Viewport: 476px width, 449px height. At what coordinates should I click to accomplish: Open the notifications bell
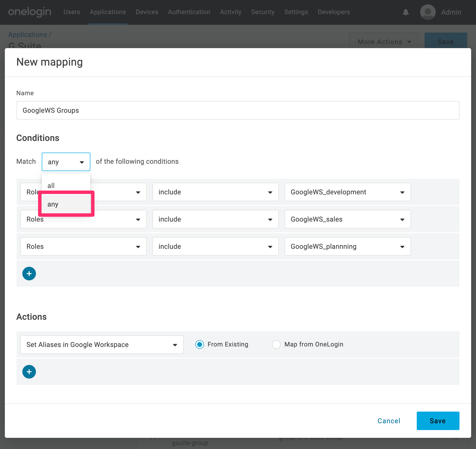406,12
